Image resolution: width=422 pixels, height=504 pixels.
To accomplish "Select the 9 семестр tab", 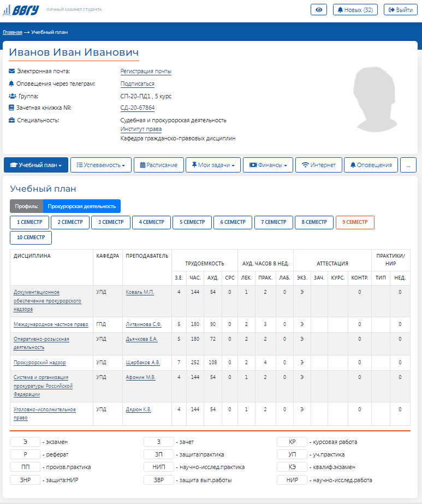I will [355, 222].
